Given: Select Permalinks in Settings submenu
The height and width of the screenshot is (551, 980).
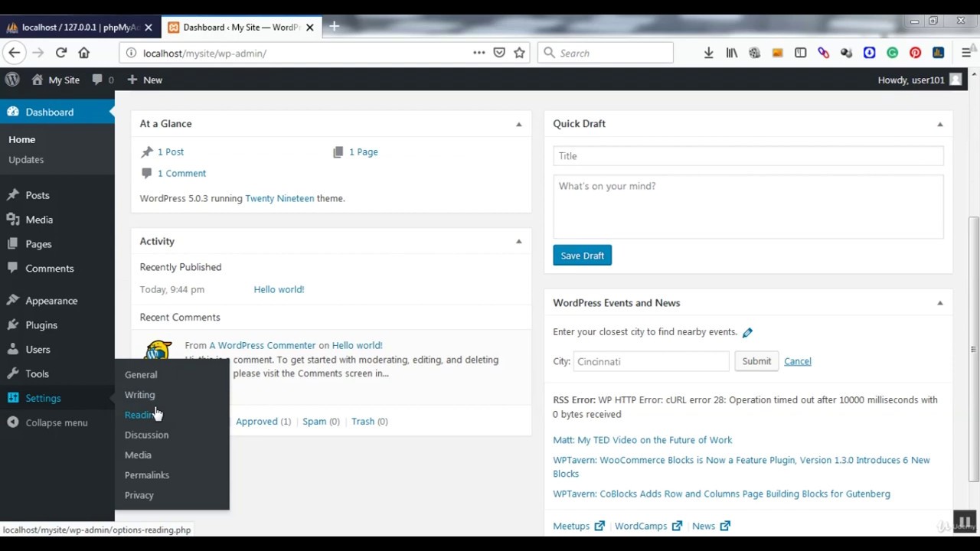Looking at the screenshot, I should pos(147,475).
